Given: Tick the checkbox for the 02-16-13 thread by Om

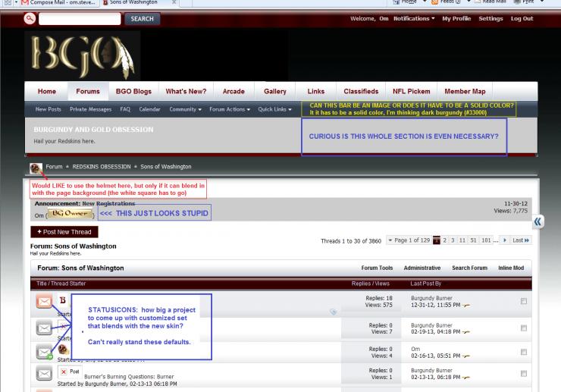Looking at the screenshot, I should pos(524,352).
